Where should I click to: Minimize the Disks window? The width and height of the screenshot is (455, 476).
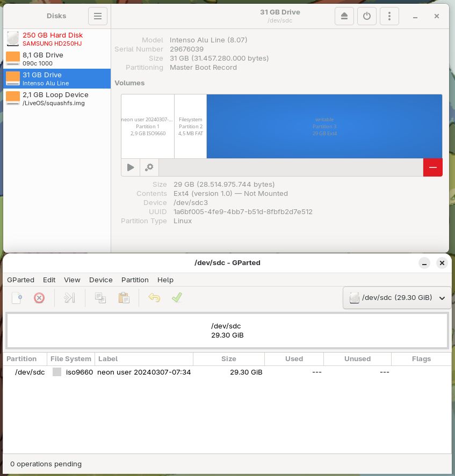[x=415, y=16]
